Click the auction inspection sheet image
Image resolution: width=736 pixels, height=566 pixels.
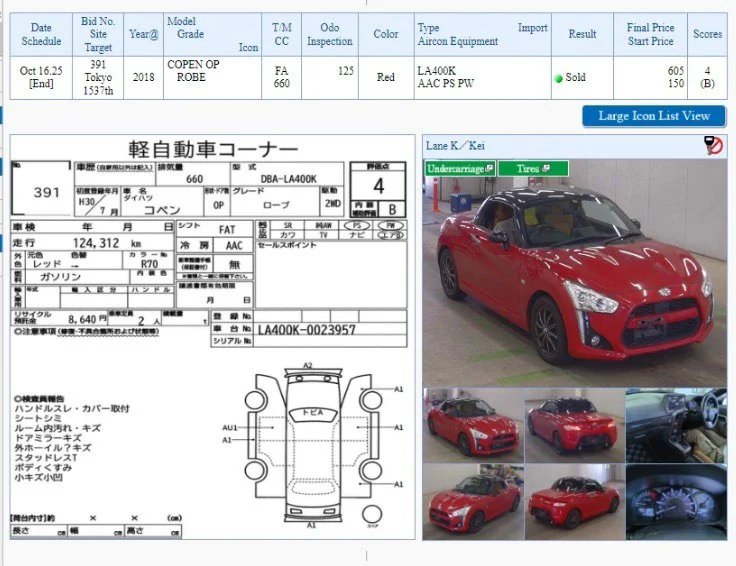(x=213, y=337)
